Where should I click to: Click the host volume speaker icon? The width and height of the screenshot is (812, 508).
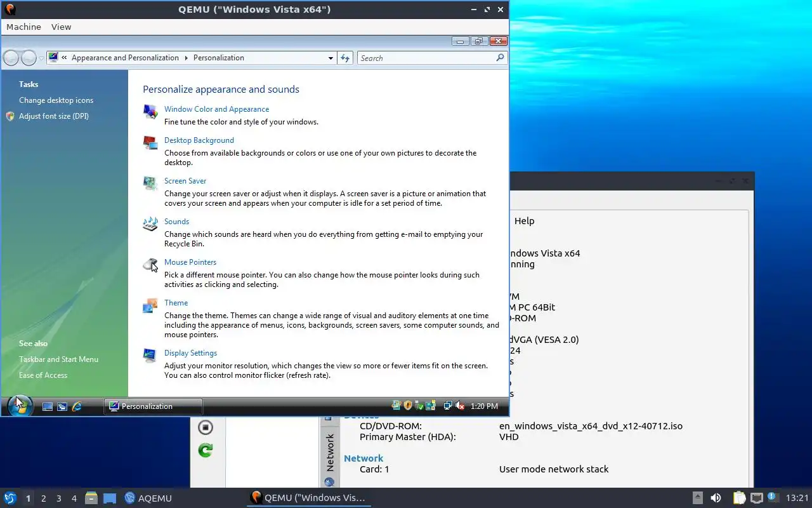coord(716,498)
